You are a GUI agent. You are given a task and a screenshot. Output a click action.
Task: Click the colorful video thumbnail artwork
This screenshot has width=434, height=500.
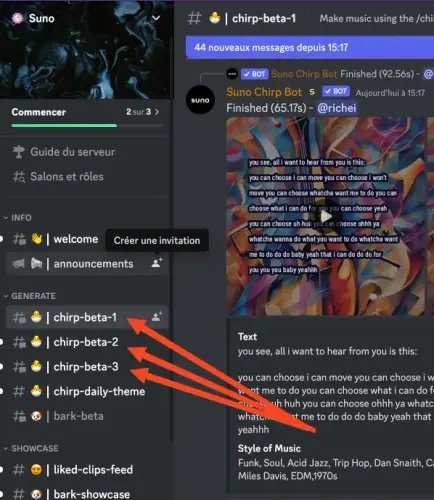click(326, 216)
